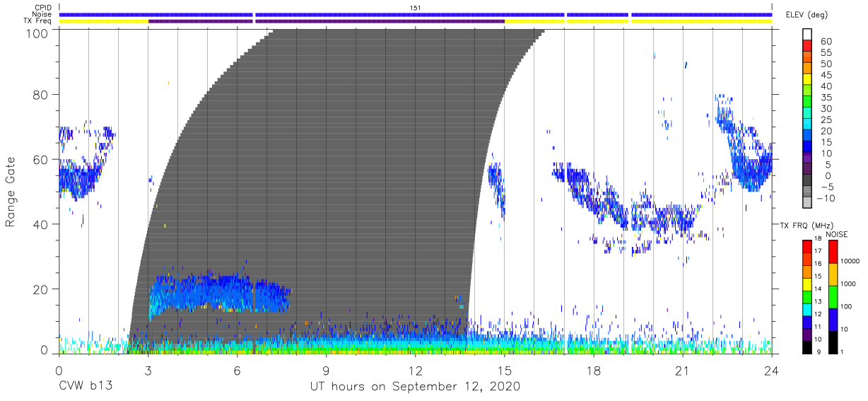Click the blue scatter cluster near gate 20, 3–8 UT

pyautogui.click(x=218, y=294)
